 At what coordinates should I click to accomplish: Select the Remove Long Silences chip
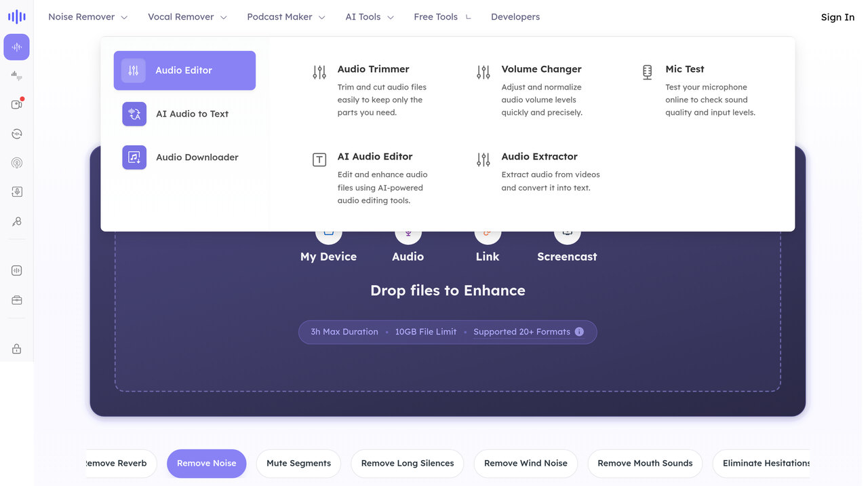coord(408,464)
